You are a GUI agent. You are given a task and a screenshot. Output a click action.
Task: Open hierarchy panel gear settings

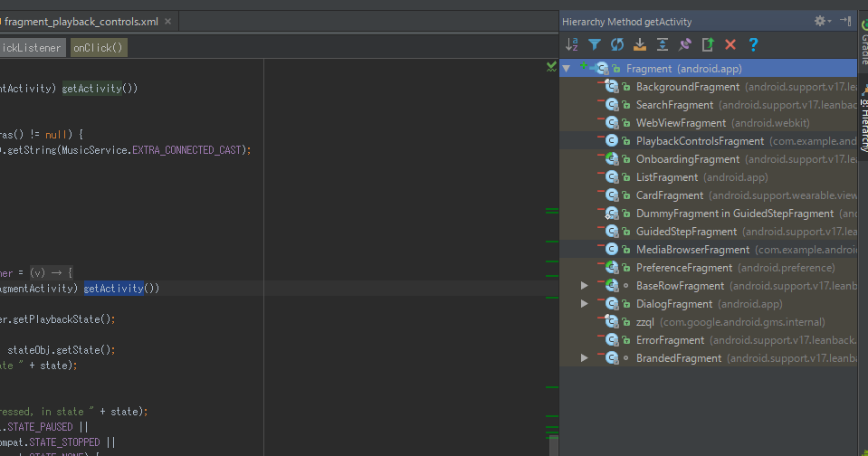821,21
